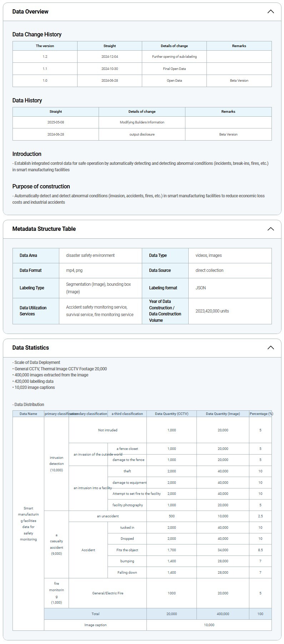Viewport: 284px width, 644px height.
Task: Click the "mp4, png" data format value
Action: [74, 270]
